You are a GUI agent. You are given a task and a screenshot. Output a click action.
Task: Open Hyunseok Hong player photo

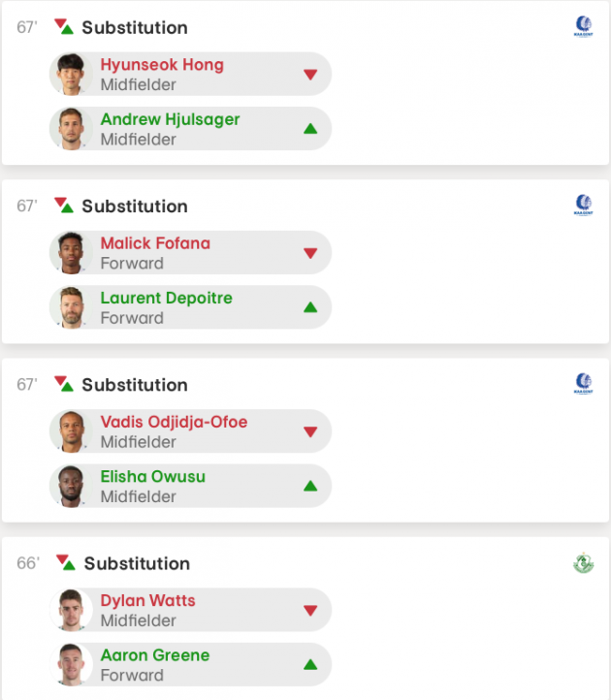coord(71,74)
